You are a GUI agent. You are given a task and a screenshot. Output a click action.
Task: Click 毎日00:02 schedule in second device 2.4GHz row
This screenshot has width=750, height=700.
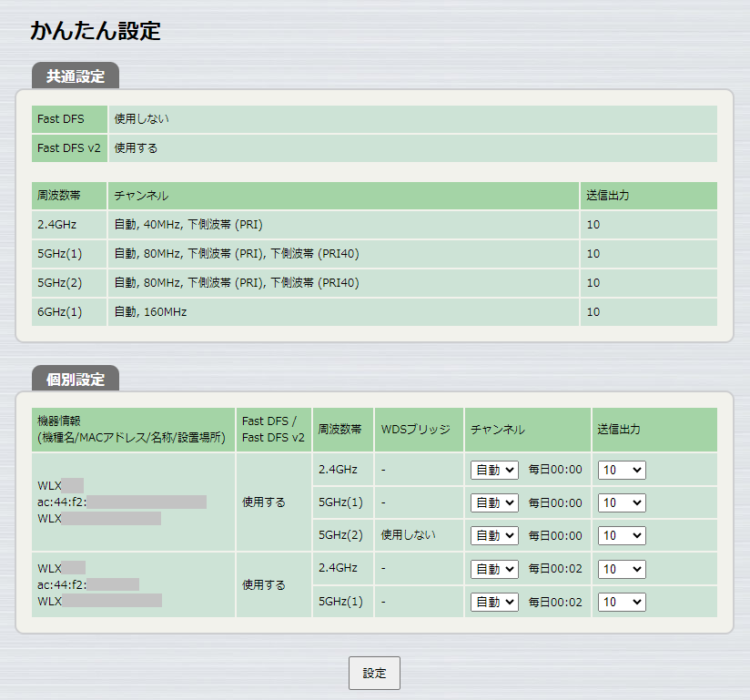pyautogui.click(x=555, y=569)
